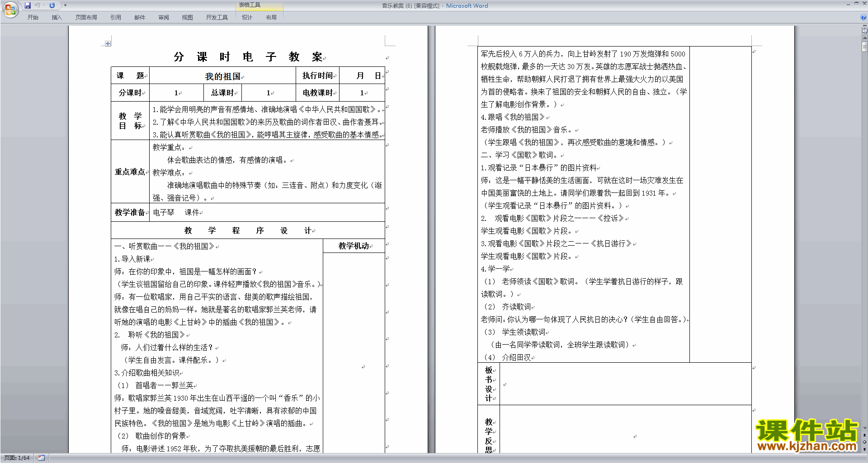Open the table tools 布局 tab

[271, 17]
